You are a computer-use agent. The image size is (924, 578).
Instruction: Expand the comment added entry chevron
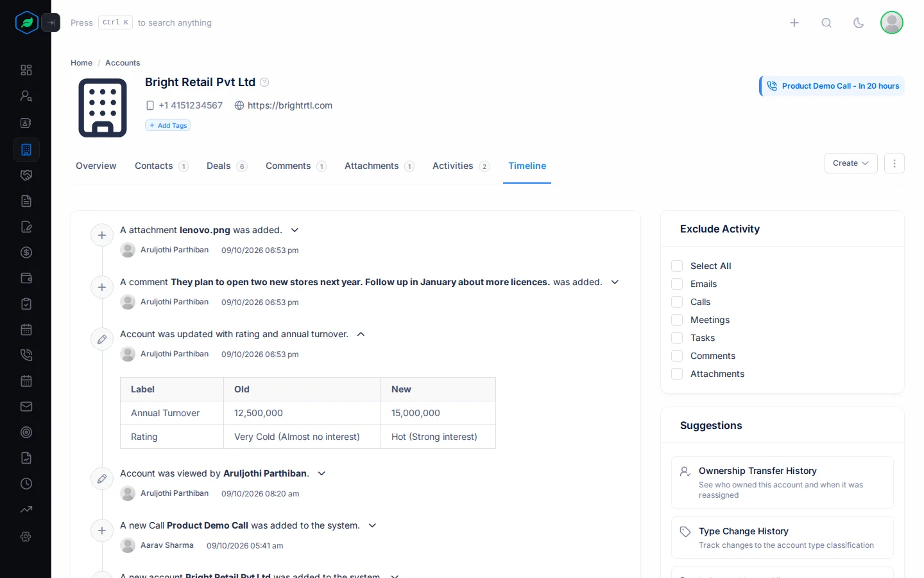click(615, 282)
